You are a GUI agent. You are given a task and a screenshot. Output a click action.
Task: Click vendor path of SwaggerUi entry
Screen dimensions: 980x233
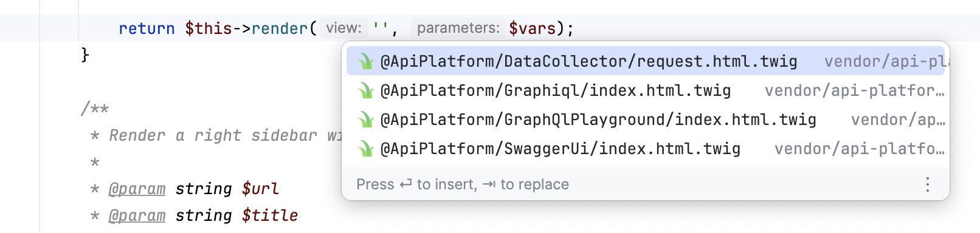coord(859,149)
